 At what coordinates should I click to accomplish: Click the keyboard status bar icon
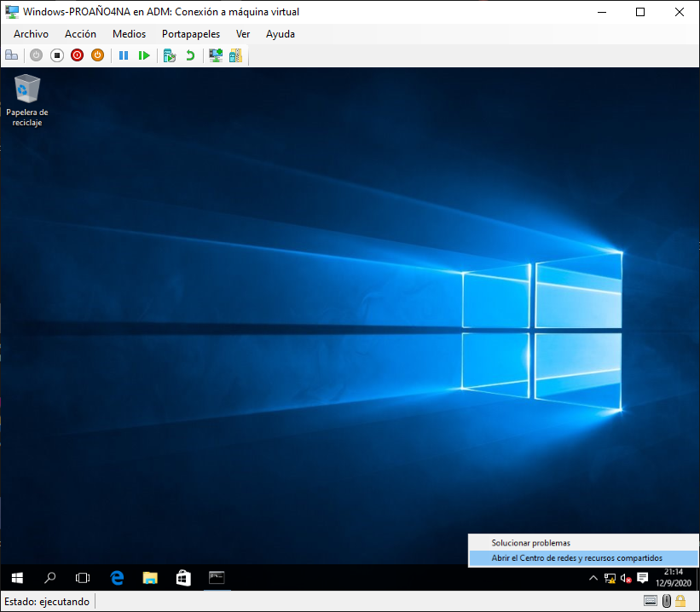tap(651, 601)
